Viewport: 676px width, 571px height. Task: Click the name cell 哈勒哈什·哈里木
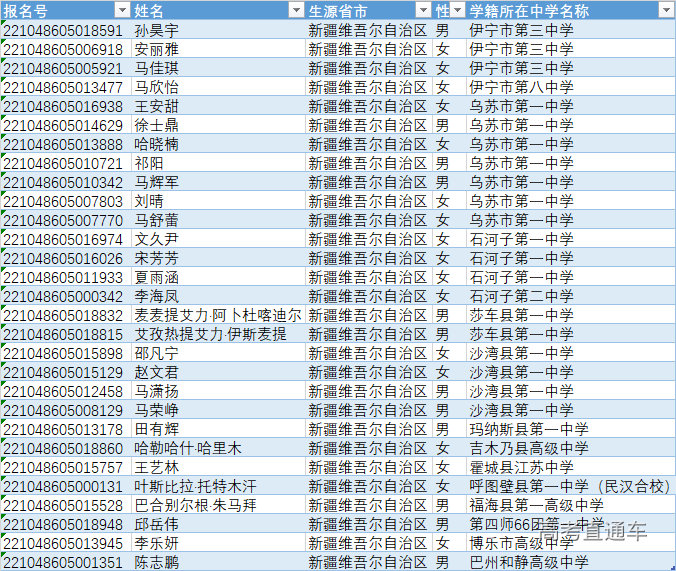tap(188, 448)
